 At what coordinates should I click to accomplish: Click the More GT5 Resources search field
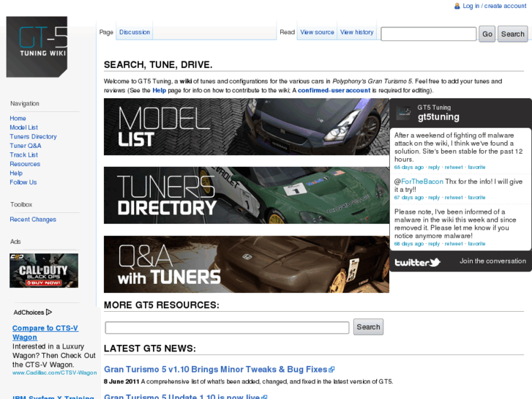[x=227, y=328]
